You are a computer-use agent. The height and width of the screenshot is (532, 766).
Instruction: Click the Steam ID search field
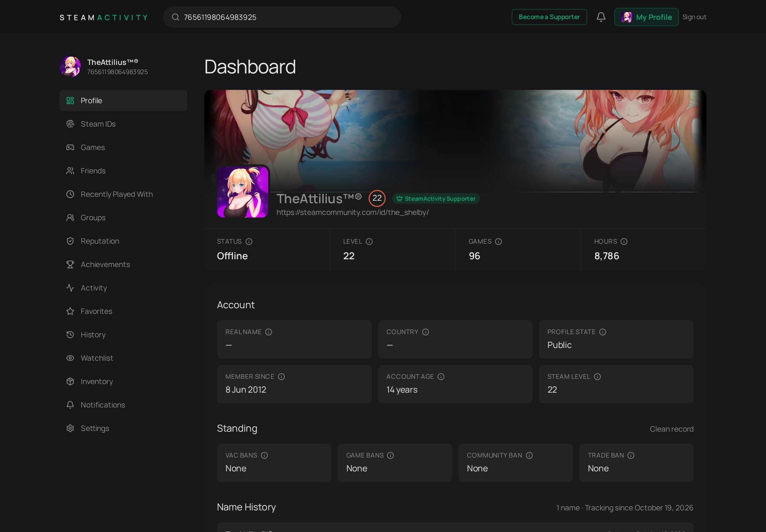[282, 17]
